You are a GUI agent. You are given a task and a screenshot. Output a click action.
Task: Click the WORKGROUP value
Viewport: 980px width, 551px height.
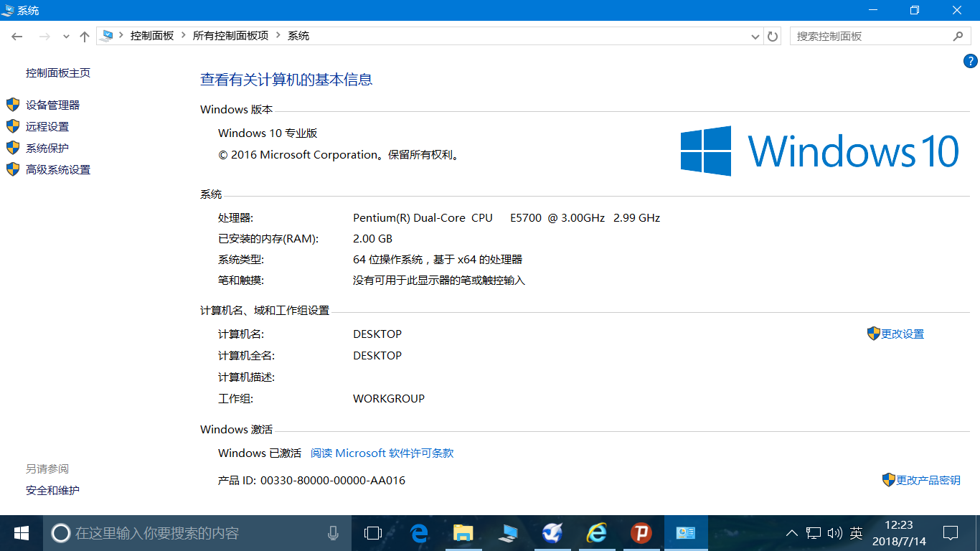pyautogui.click(x=389, y=398)
